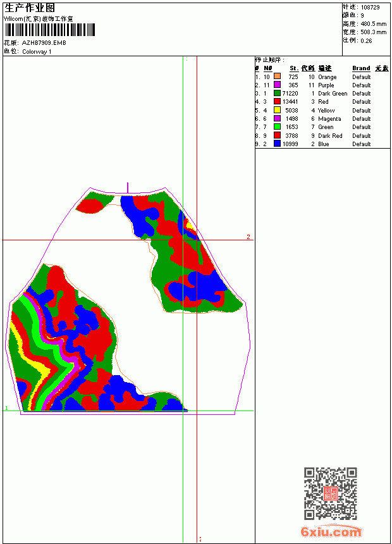Pick the Yellow swatch in row 5
The image size is (392, 544).
point(277,110)
